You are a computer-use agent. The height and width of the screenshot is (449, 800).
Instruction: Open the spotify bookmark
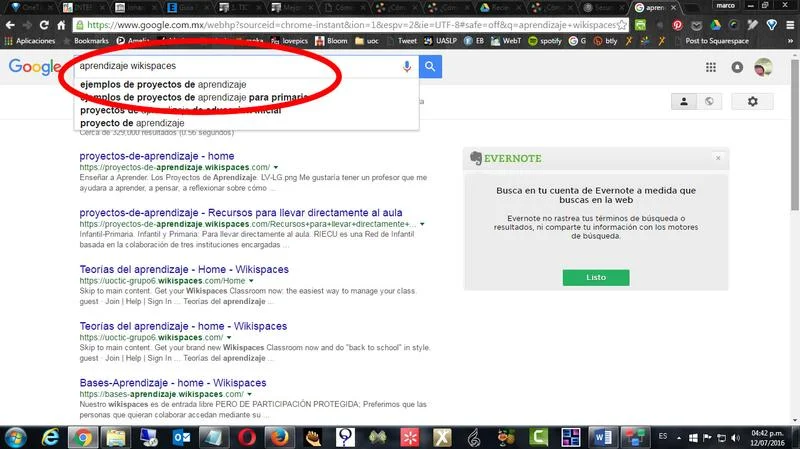point(545,41)
